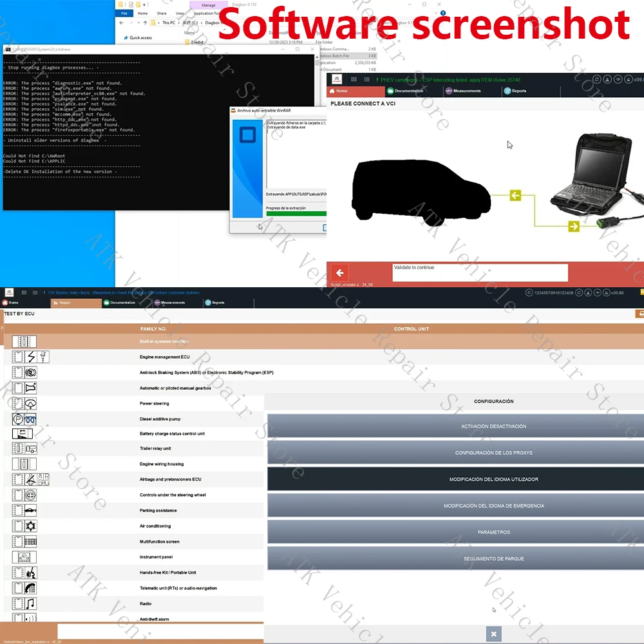Open Explorer help question mark icon
644x644 pixels.
(443, 13)
